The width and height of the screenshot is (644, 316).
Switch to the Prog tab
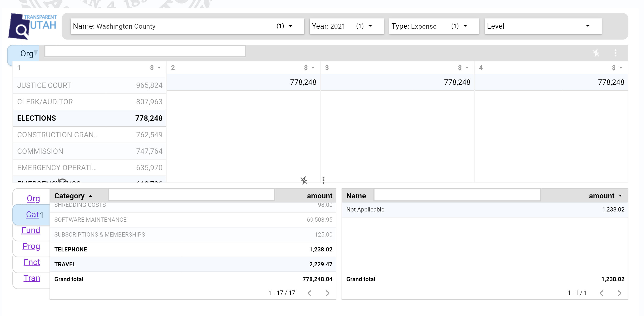31,246
